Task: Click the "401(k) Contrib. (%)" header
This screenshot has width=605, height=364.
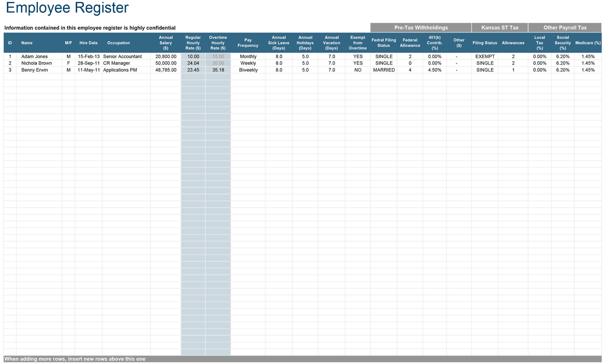Action: [x=435, y=43]
